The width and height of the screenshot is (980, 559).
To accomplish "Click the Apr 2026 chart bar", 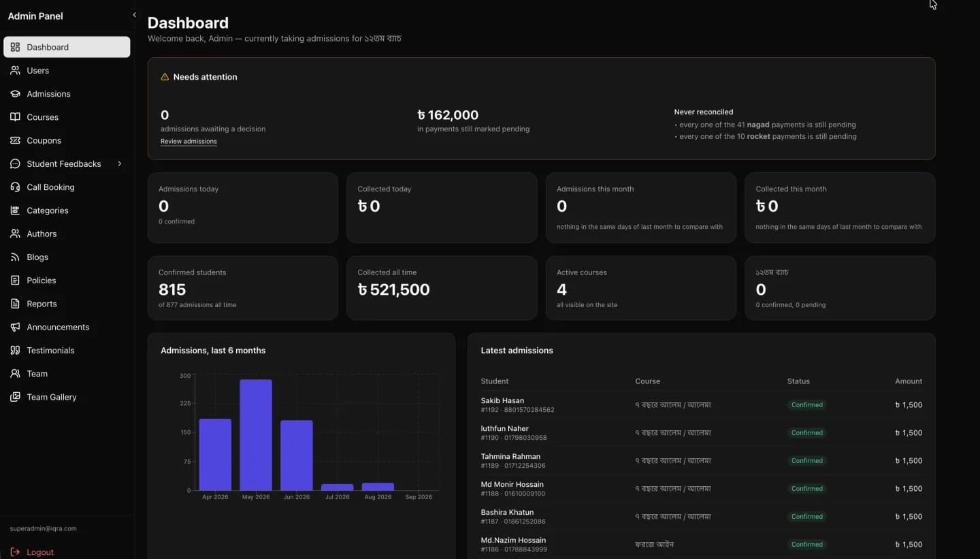I will pyautogui.click(x=215, y=455).
